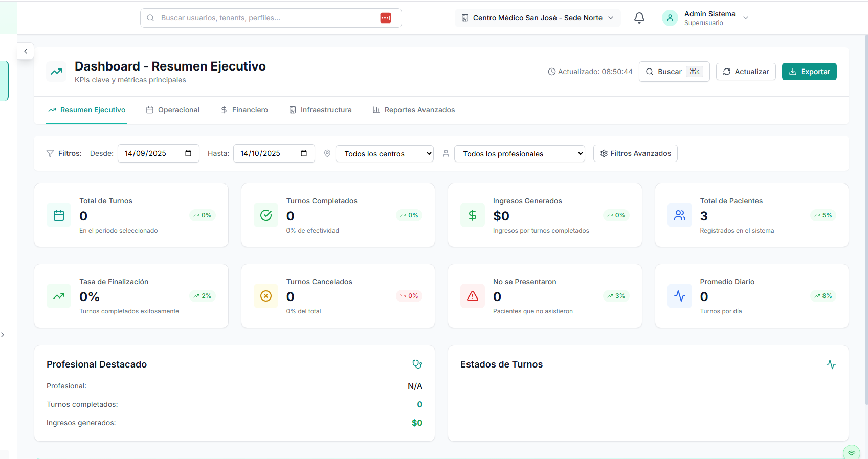Click the building icon in center selector
Viewport: 868px width, 459px height.
[465, 18]
